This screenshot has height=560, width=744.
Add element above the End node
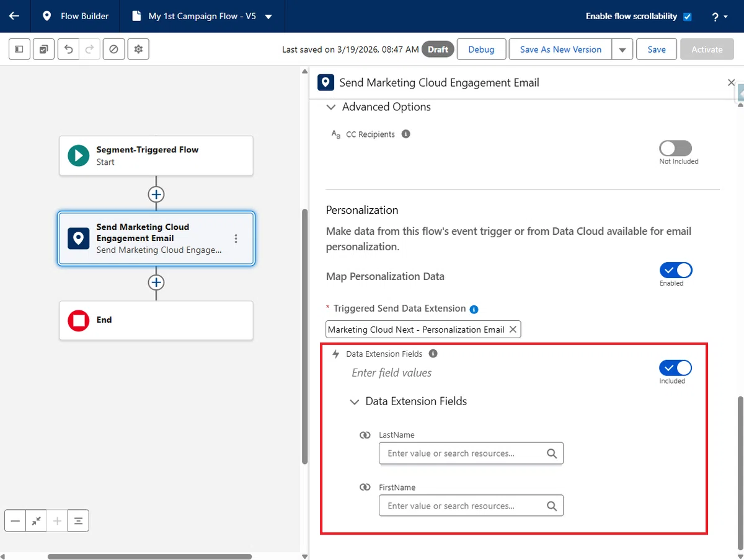[156, 282]
